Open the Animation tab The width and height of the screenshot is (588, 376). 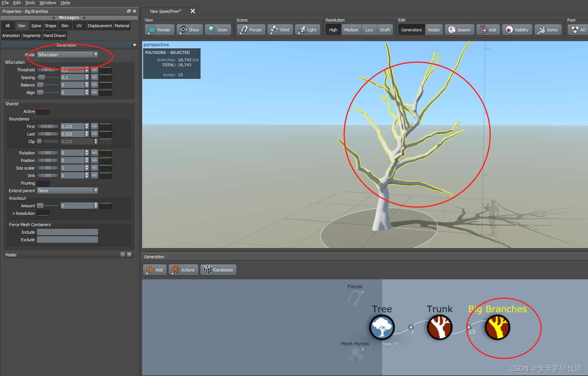click(x=11, y=35)
